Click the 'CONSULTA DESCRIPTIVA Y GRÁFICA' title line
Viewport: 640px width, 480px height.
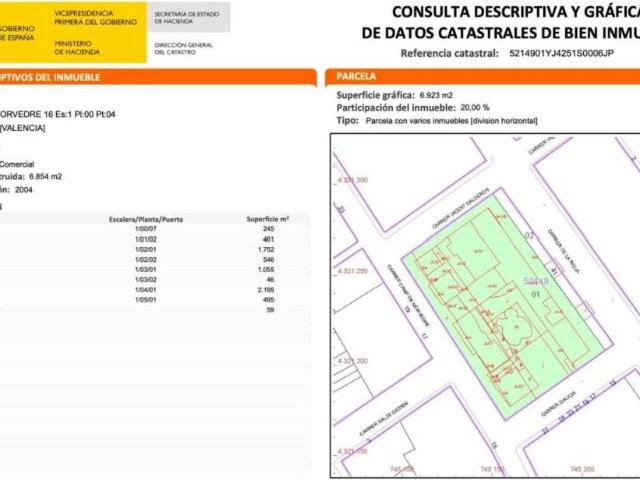point(516,12)
